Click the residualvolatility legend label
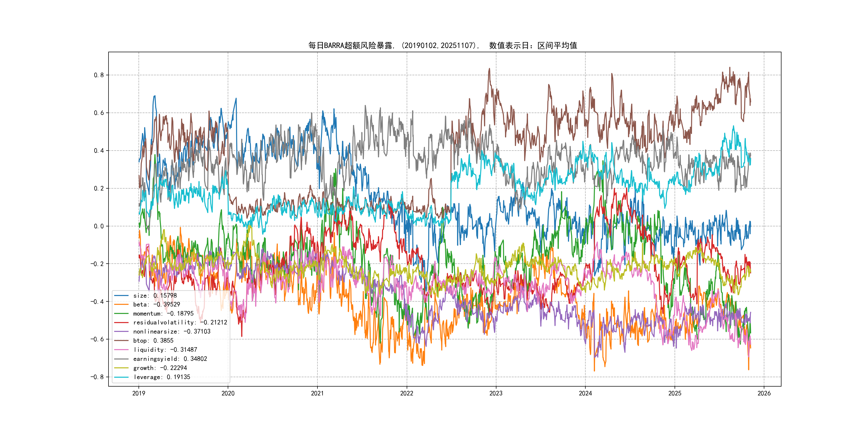The width and height of the screenshot is (868, 434). (180, 323)
